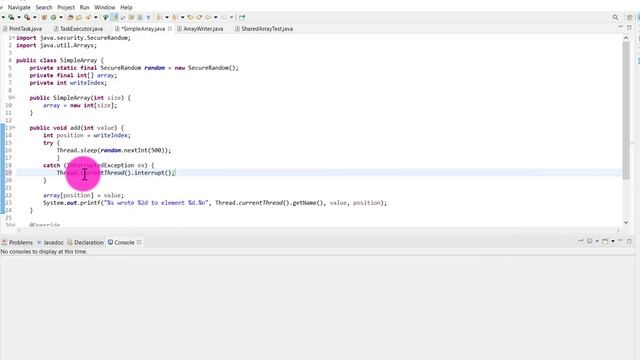
Task: Open the Window menu
Action: pyautogui.click(x=104, y=7)
